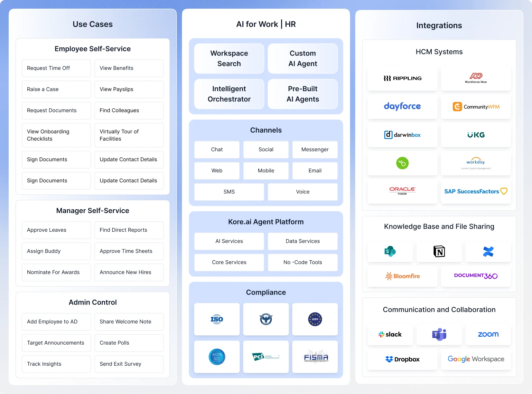Image resolution: width=532 pixels, height=394 pixels.
Task: Select the Slack logo
Action: 390,334
